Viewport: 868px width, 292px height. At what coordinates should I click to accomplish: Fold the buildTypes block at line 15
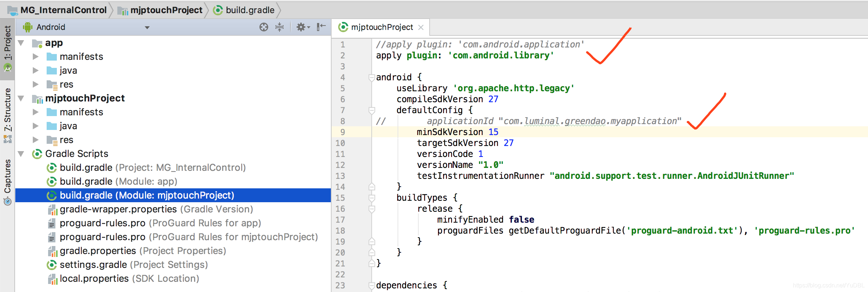372,198
